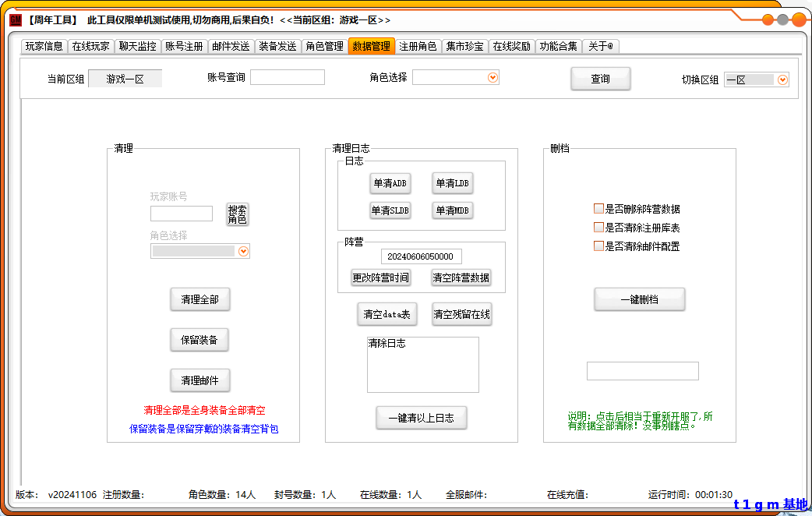The image size is (812, 516).
Task: Open the 邮件发送 tab
Action: tap(231, 46)
